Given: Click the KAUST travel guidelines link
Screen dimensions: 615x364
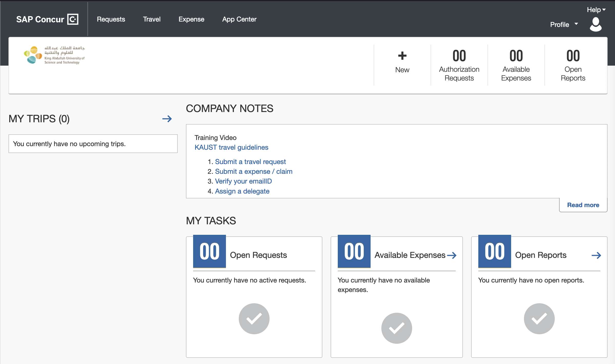Looking at the screenshot, I should point(231,147).
